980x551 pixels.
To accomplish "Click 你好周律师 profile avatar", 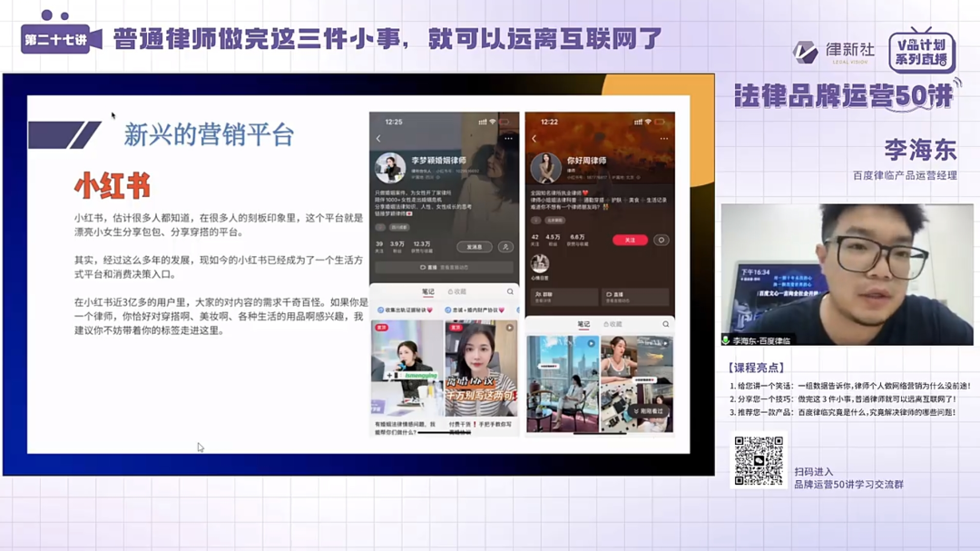I will (x=545, y=168).
